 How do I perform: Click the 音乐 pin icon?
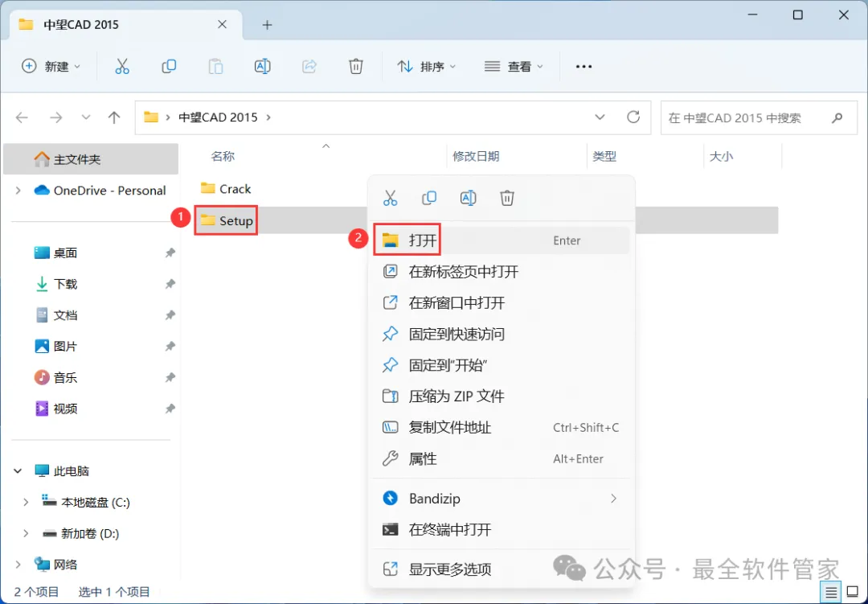point(170,377)
